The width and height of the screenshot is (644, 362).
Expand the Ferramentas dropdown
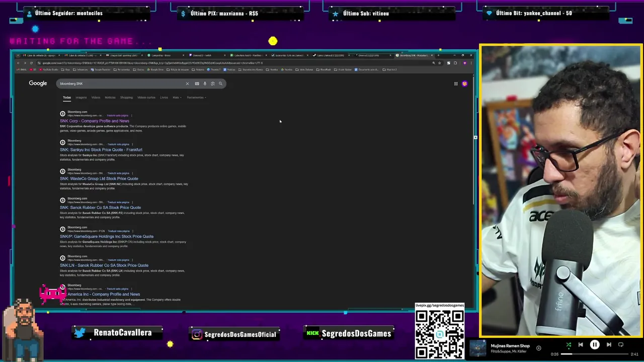pyautogui.click(x=196, y=98)
